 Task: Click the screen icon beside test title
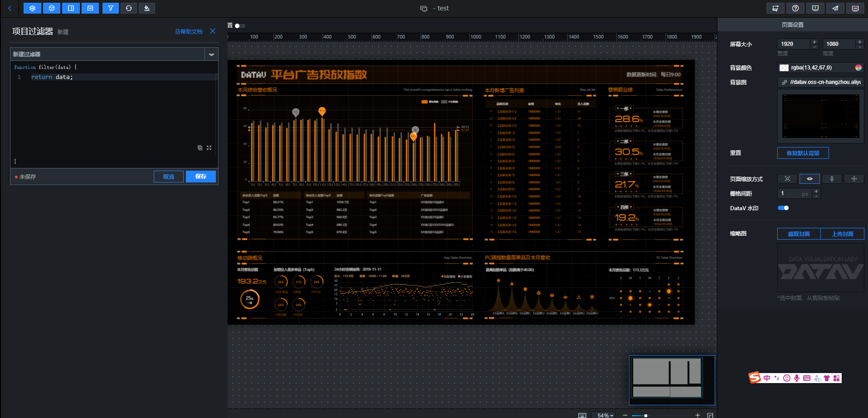pos(424,9)
